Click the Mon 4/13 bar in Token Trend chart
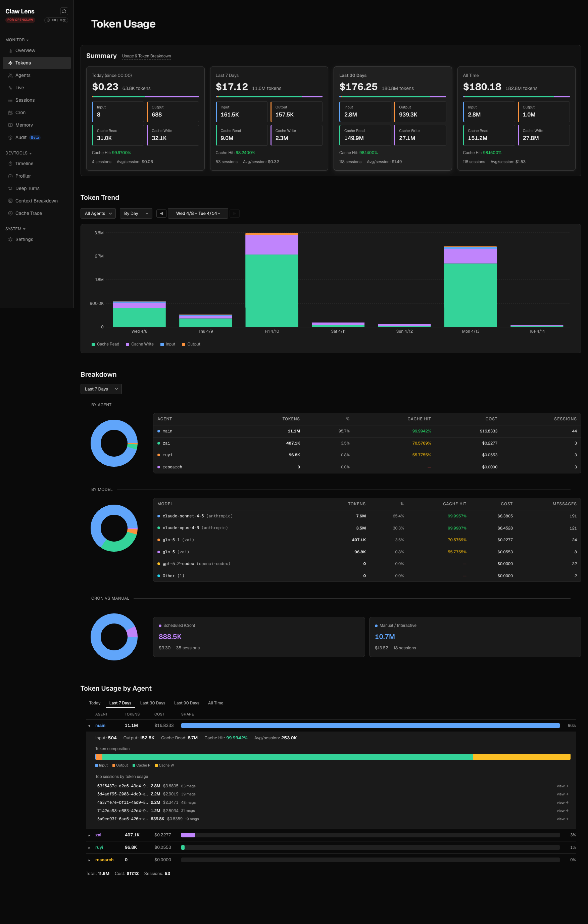 tap(470, 287)
